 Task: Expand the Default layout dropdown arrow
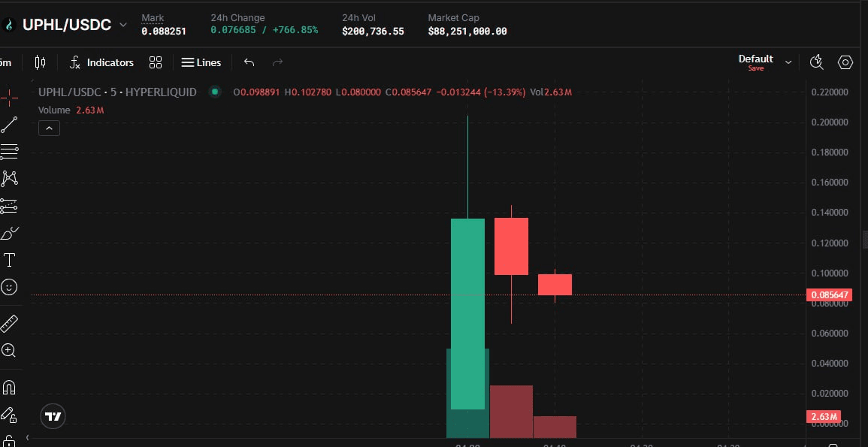point(788,62)
